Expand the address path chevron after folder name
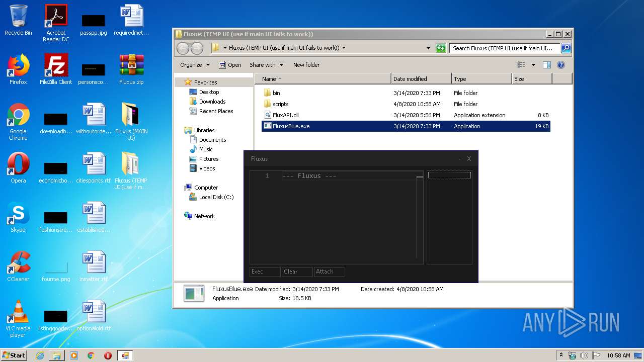Image resolution: width=644 pixels, height=362 pixels. 344,48
